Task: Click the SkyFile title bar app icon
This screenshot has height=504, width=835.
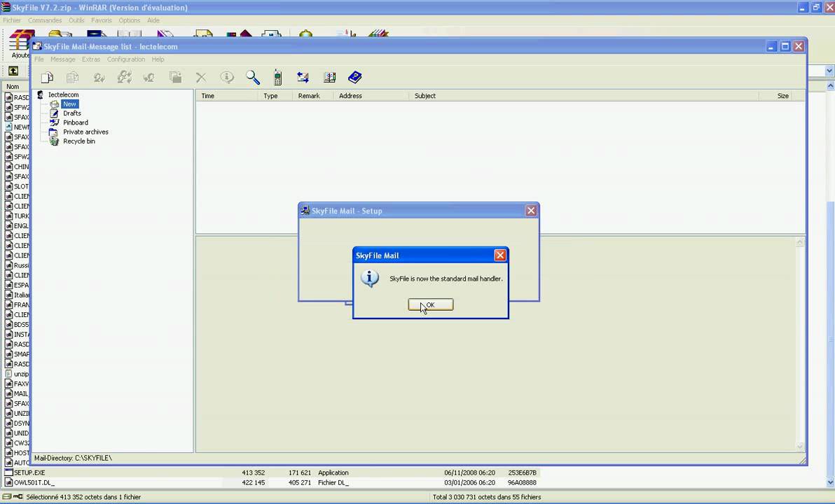Action: (36, 46)
